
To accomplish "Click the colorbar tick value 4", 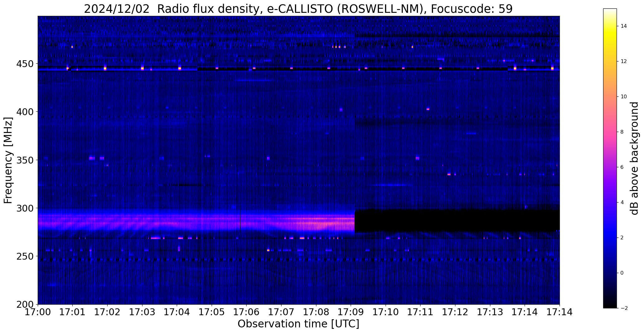I will [622, 203].
